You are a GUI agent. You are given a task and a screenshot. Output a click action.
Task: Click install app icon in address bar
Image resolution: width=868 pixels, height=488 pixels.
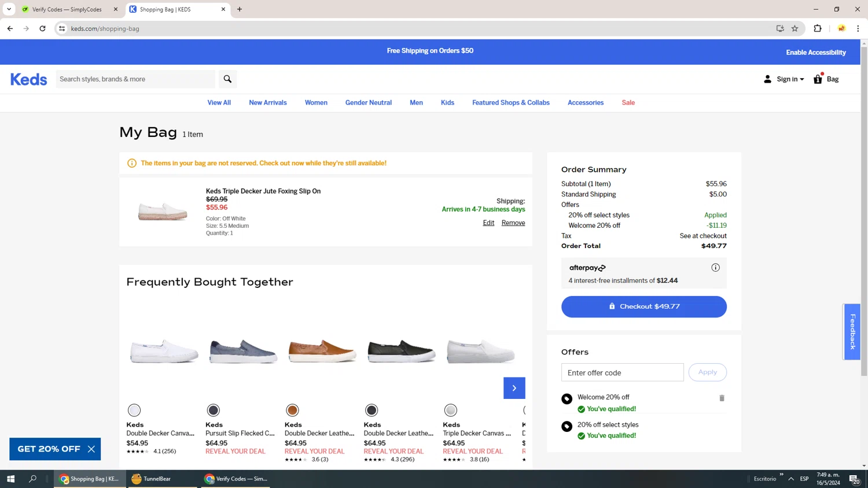(780, 28)
